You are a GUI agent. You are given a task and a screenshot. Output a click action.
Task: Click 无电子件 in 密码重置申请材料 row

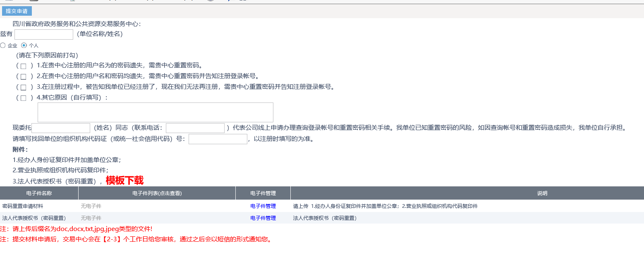[91, 206]
